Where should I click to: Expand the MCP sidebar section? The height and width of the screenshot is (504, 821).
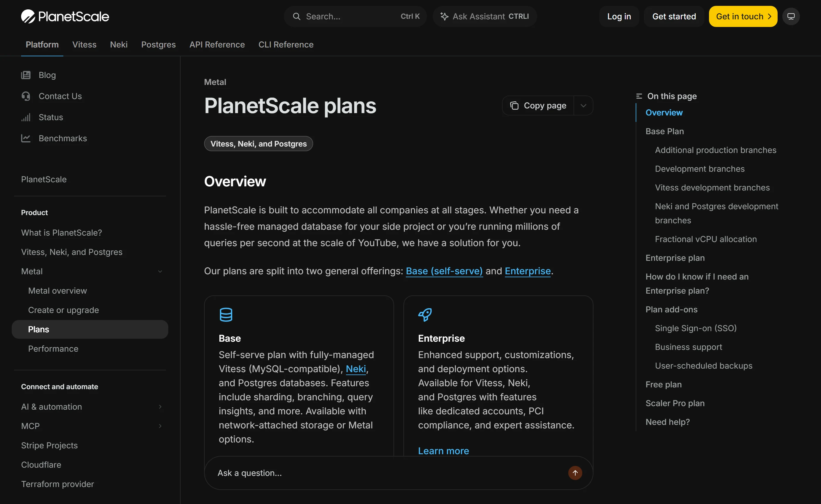coord(90,426)
